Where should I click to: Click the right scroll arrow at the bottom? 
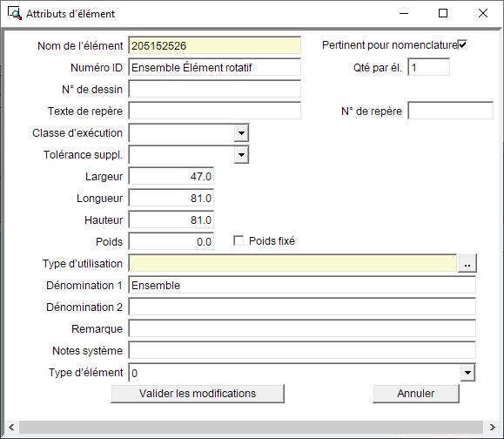click(x=492, y=427)
